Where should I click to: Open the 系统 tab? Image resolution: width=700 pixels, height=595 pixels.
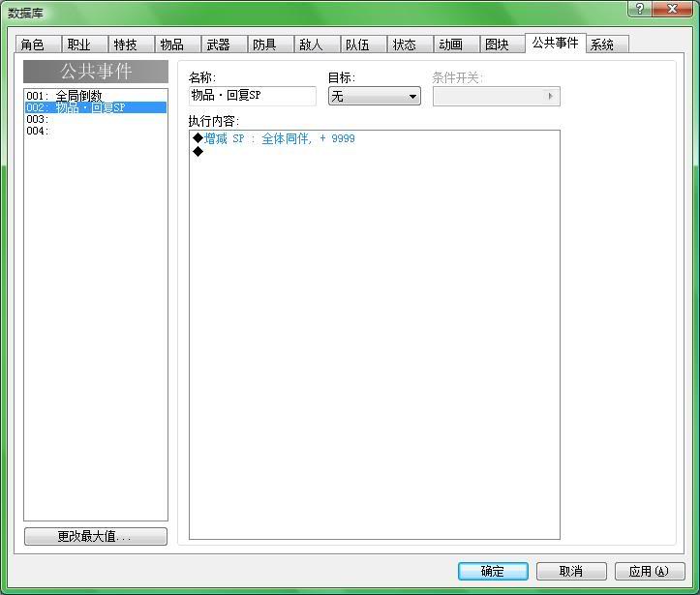pos(607,45)
